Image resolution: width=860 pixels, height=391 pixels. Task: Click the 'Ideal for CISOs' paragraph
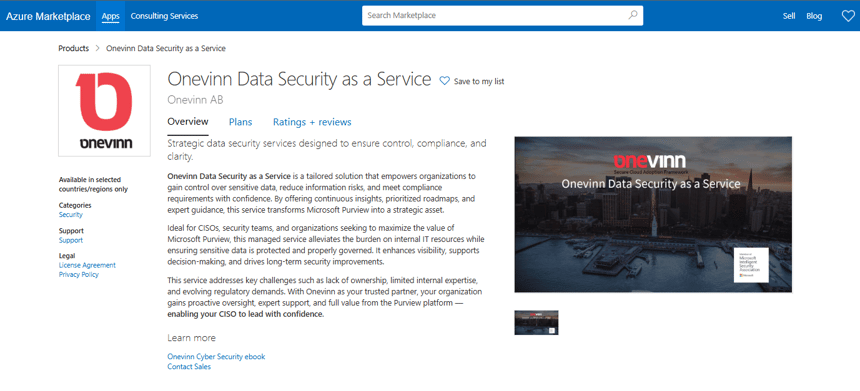326,245
